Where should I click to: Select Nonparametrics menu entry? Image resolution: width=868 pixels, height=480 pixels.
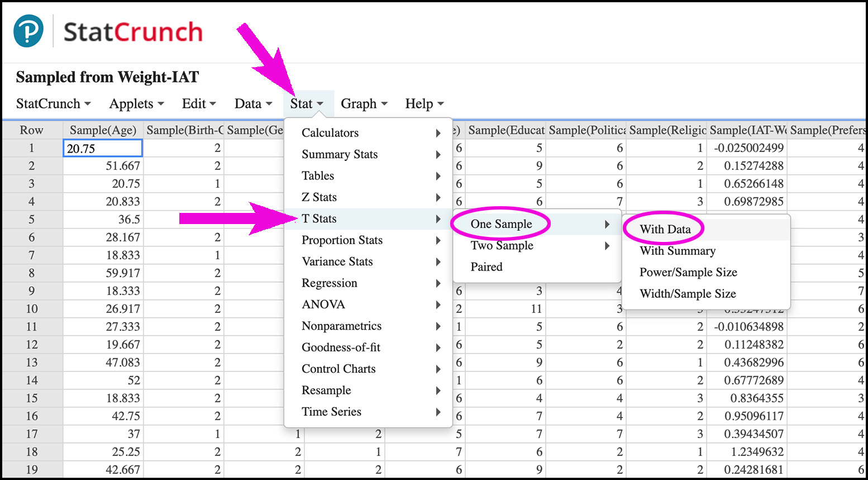pos(368,326)
